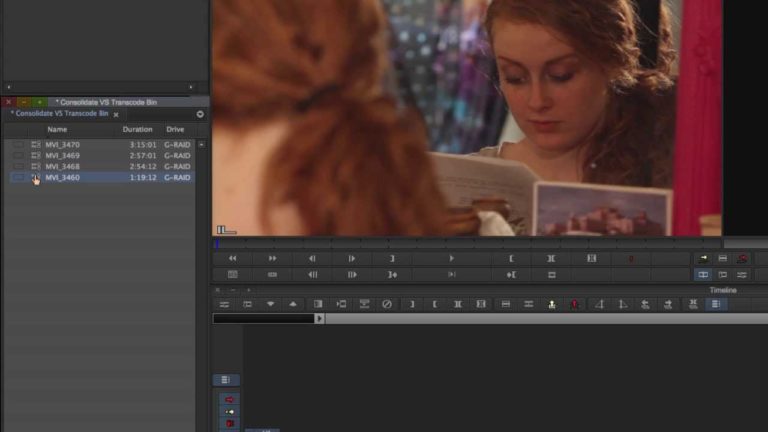Select the MVI_3469 clip row
This screenshot has height=432, width=768.
[x=101, y=155]
